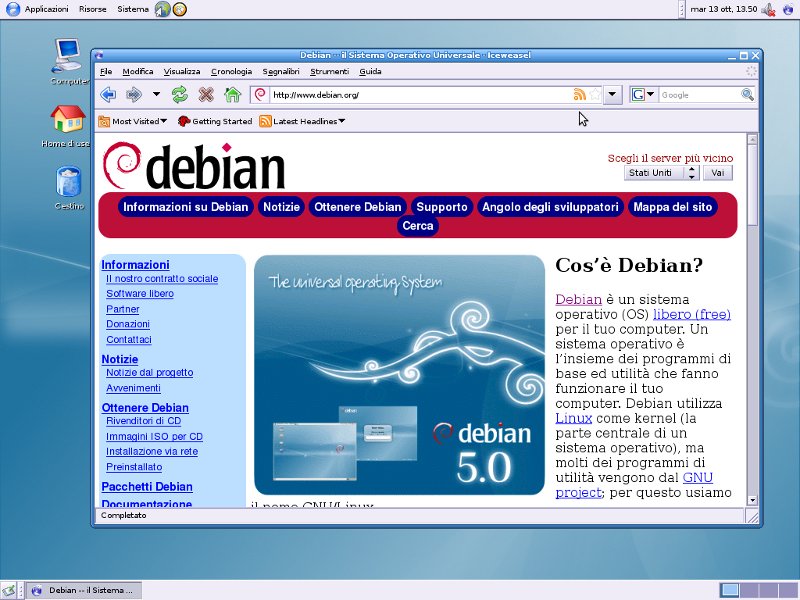Open the Cerca navigation button
Image resolution: width=800 pixels, height=600 pixels.
click(418, 226)
